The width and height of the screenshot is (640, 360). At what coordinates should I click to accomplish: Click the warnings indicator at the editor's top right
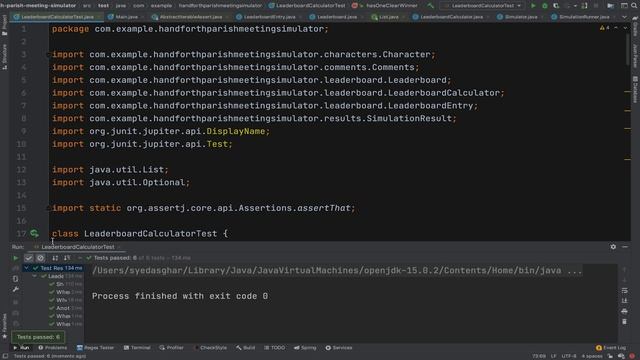click(605, 28)
